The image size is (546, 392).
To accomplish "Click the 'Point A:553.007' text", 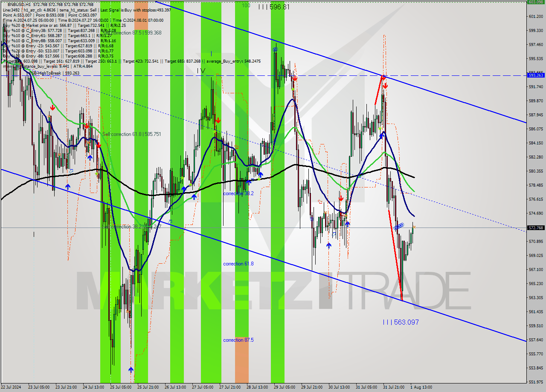I will (16, 15).
